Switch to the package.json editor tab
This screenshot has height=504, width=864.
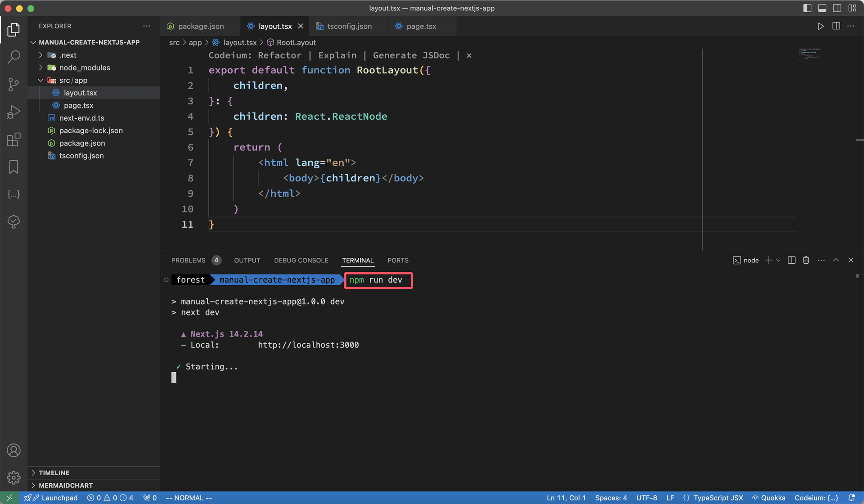201,26
